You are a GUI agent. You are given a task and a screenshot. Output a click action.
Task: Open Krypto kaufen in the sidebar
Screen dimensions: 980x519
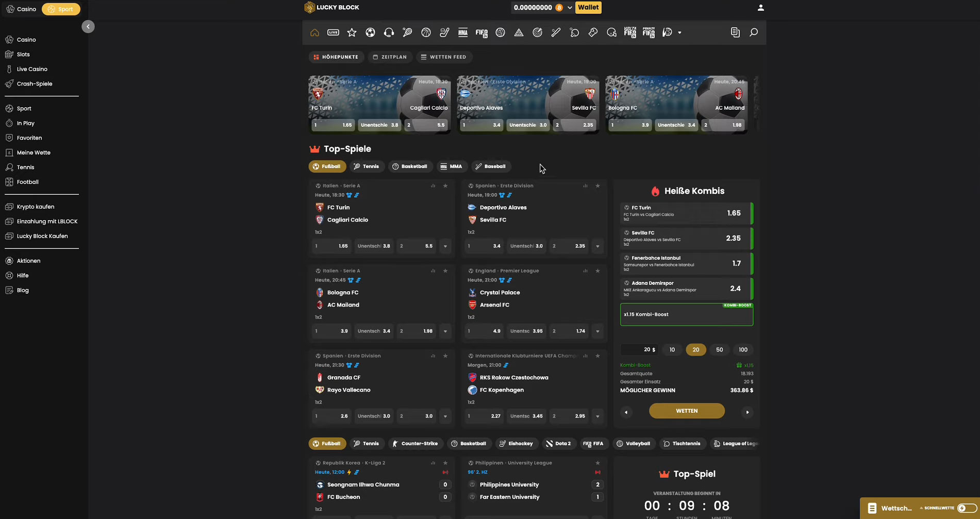click(x=36, y=207)
